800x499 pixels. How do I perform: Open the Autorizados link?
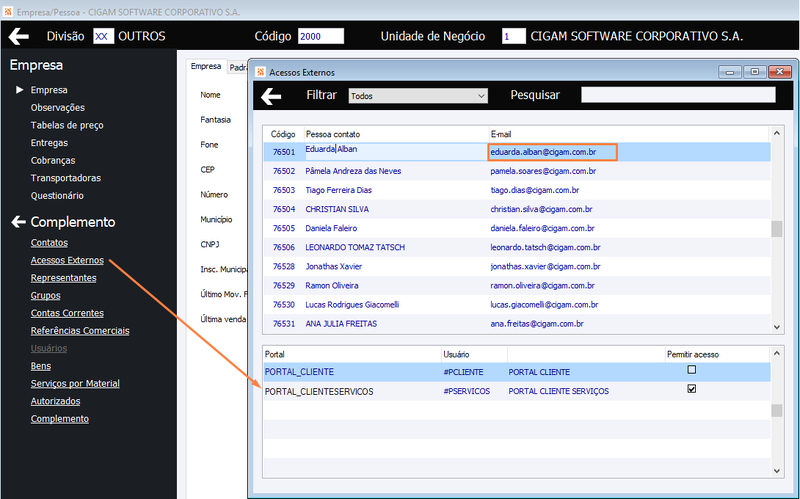55,401
